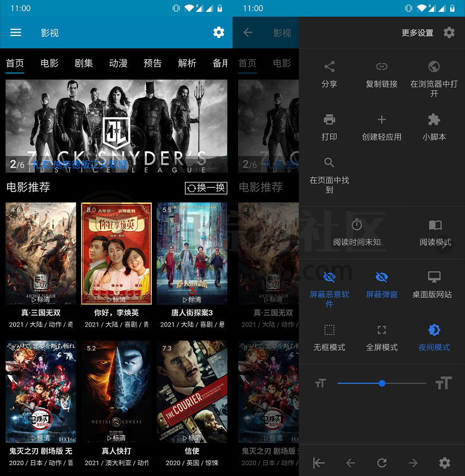Tap 在页面中找到 search icon
465x476 pixels.
tap(330, 163)
